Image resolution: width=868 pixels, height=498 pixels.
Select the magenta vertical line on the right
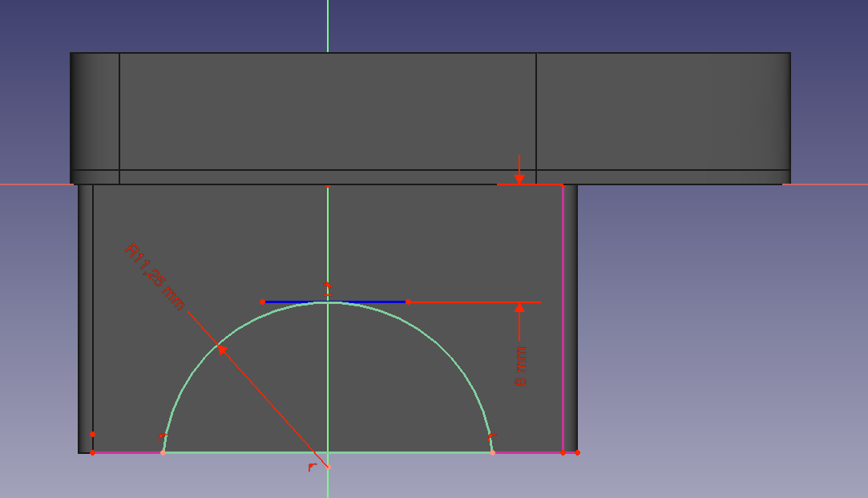point(563,318)
